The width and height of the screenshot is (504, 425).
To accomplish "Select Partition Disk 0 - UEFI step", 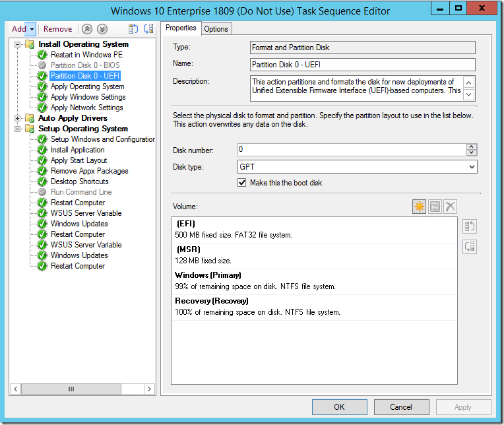I will [x=85, y=76].
